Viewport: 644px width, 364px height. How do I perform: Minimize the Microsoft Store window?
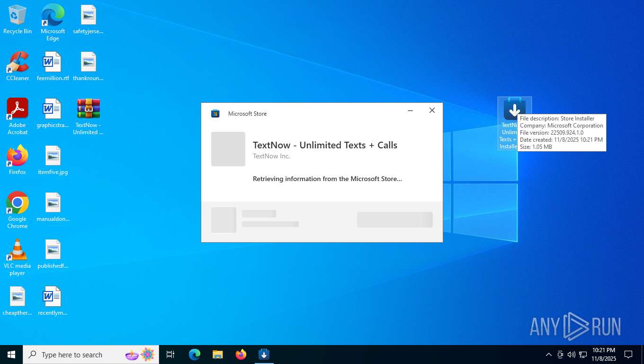pos(411,110)
